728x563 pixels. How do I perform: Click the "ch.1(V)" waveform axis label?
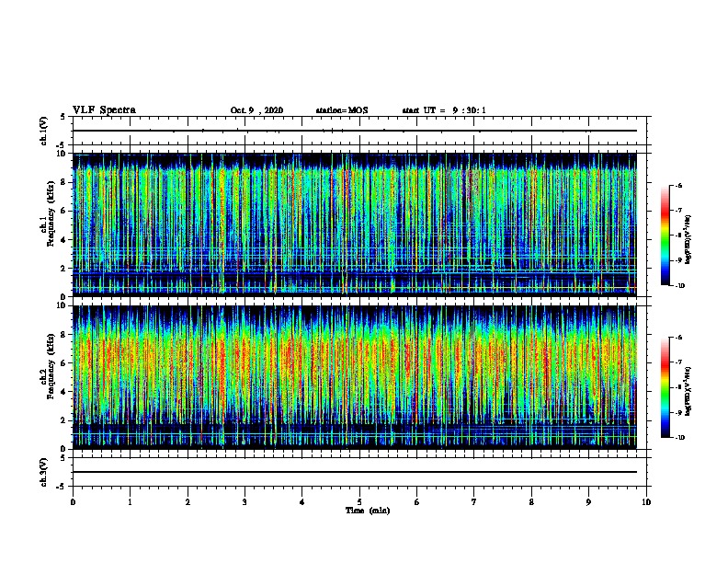[43, 131]
